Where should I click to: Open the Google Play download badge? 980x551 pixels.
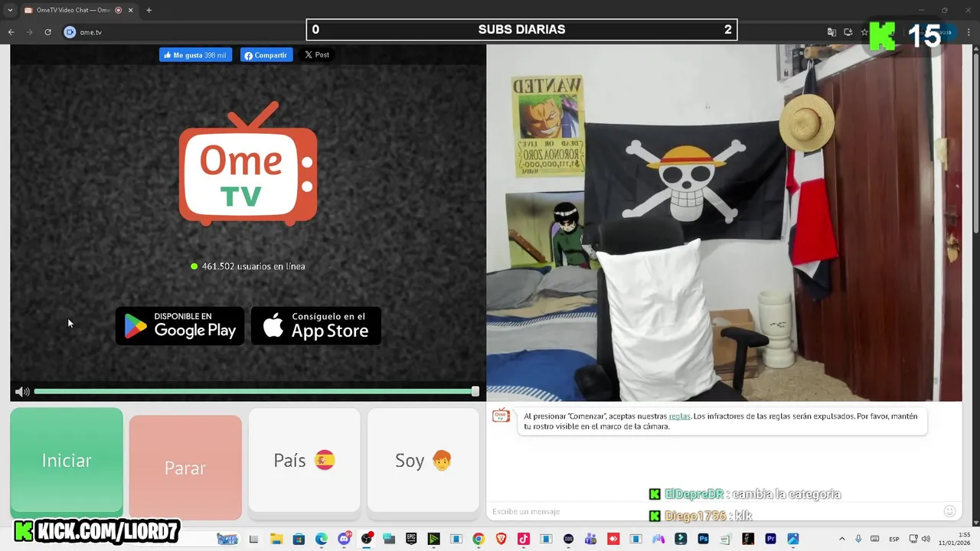coord(180,326)
